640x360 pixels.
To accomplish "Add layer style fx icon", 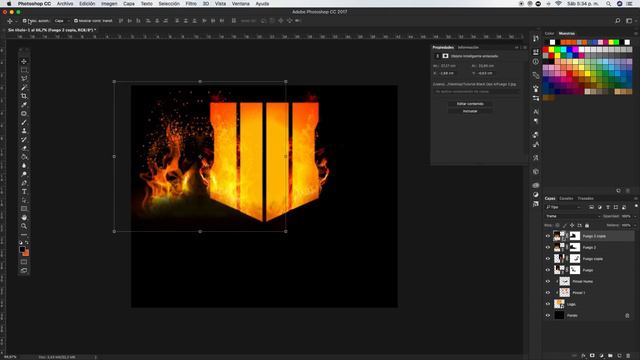I will point(583,356).
